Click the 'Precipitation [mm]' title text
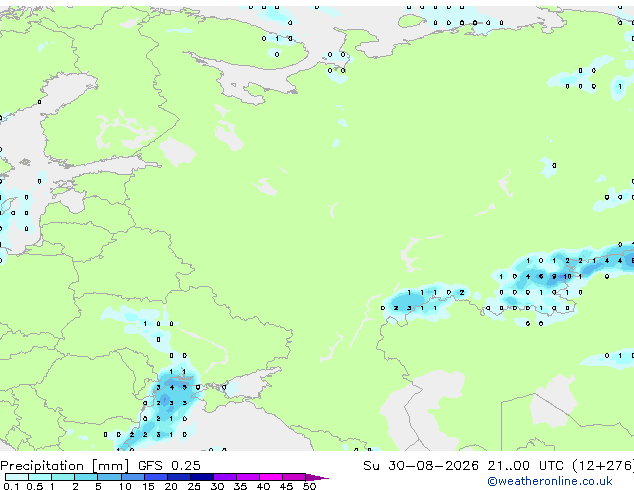 65,466
